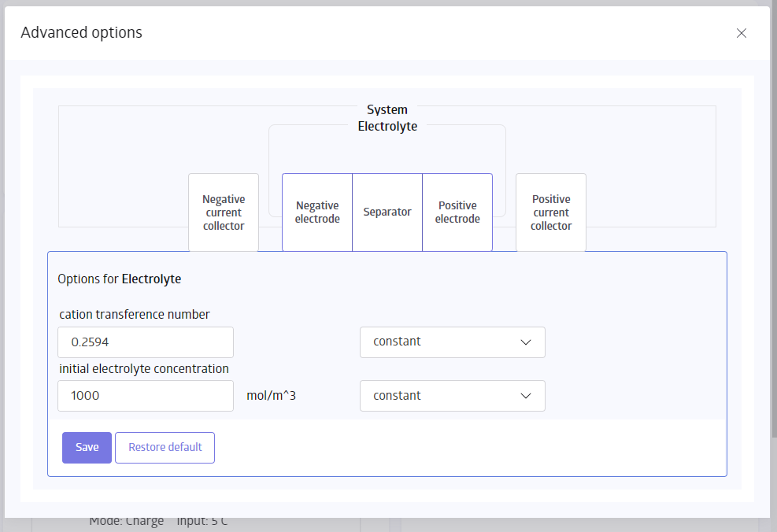Select the Positive electrode component
The image size is (777, 532).
tap(457, 212)
